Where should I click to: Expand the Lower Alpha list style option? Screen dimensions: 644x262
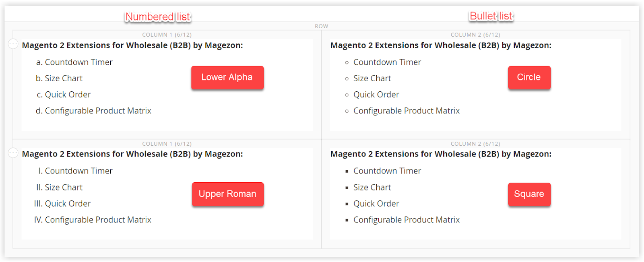click(227, 77)
